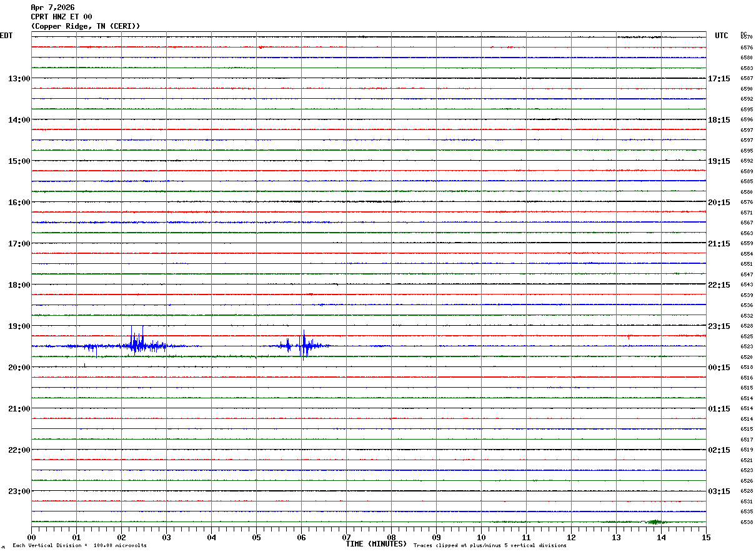Click the UTC timezone label
This screenshot has height=554, width=756.
(722, 36)
